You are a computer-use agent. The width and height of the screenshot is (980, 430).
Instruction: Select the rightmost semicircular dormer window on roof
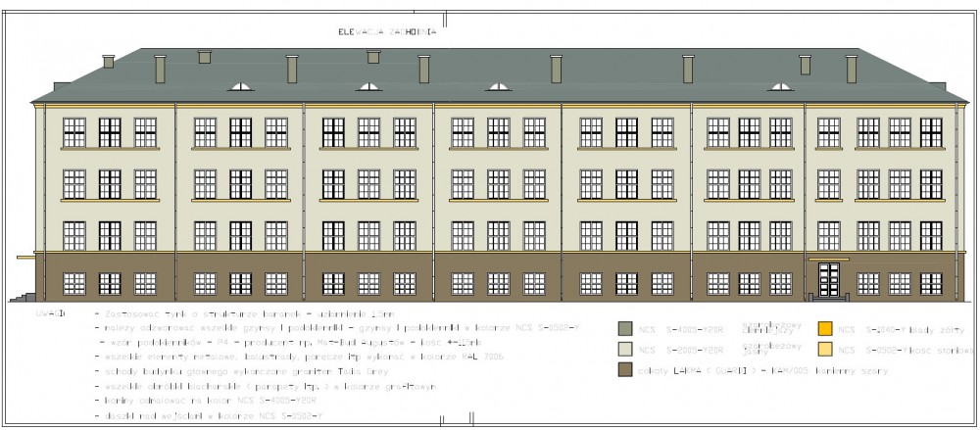pyautogui.click(x=780, y=87)
